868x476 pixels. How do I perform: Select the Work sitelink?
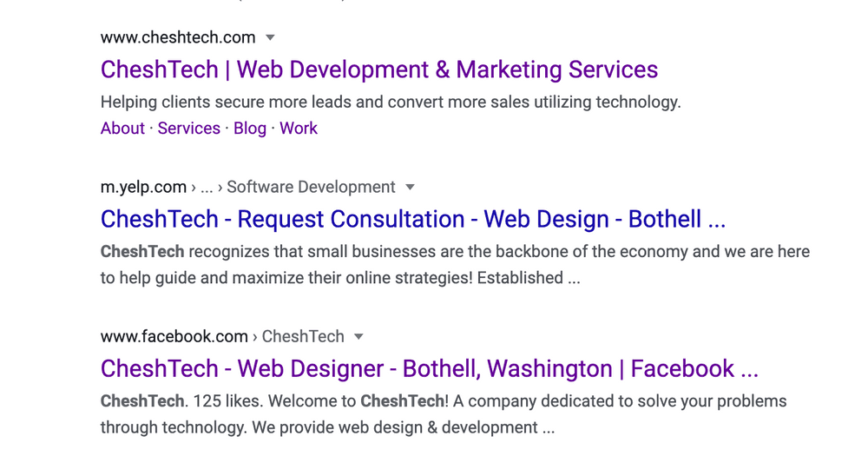[299, 128]
